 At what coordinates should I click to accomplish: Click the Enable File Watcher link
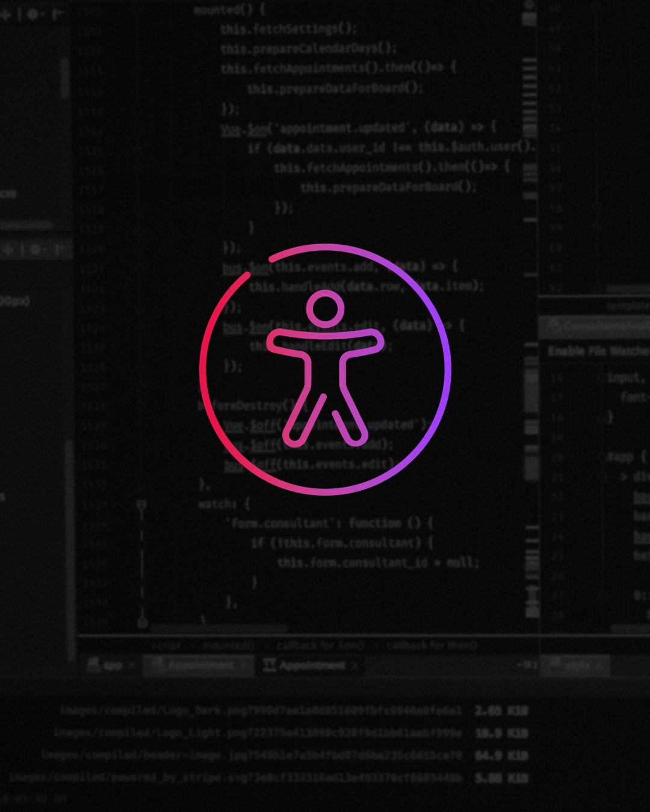(x=597, y=351)
